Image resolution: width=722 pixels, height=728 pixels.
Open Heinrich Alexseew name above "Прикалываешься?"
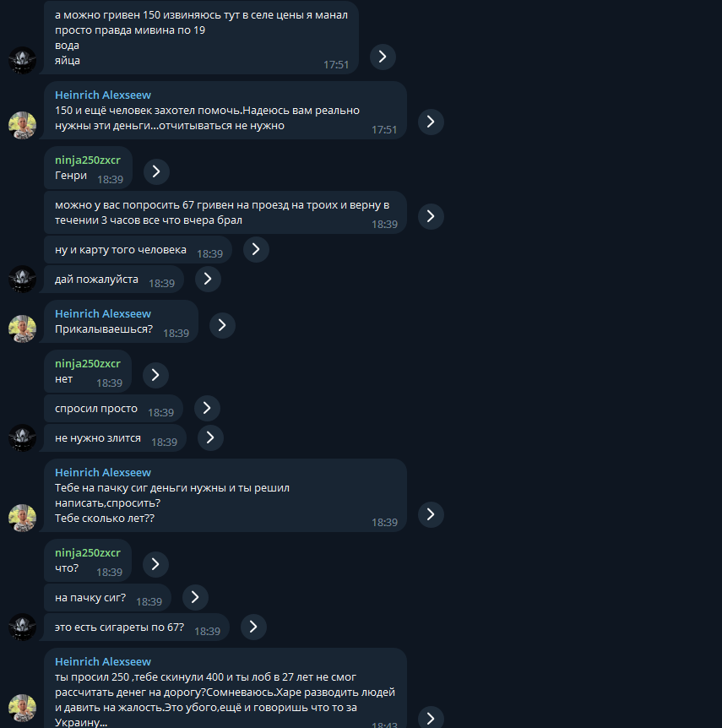103,314
